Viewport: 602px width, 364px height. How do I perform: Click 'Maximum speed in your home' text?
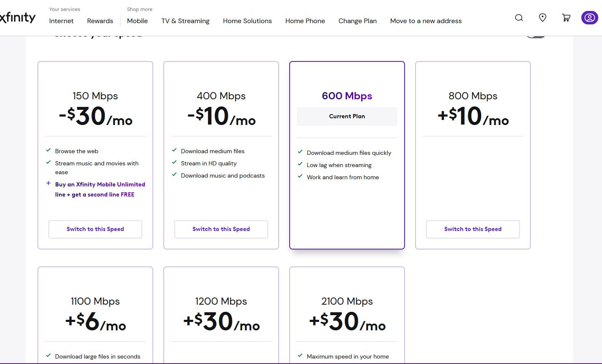coord(348,356)
